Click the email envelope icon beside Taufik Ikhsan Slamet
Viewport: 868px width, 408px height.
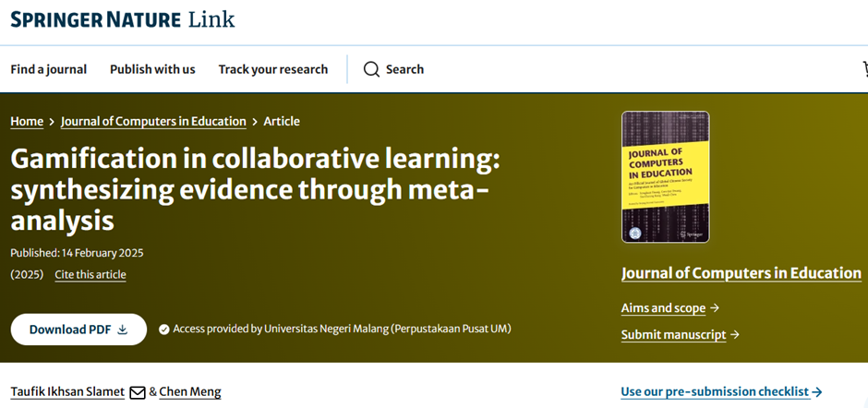coord(138,392)
